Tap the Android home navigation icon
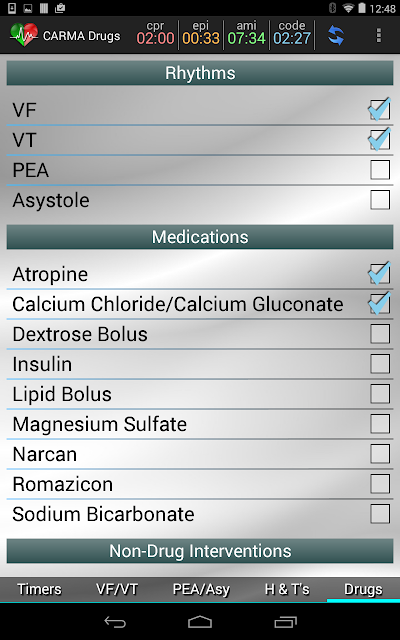This screenshot has width=400, height=640. [x=200, y=622]
